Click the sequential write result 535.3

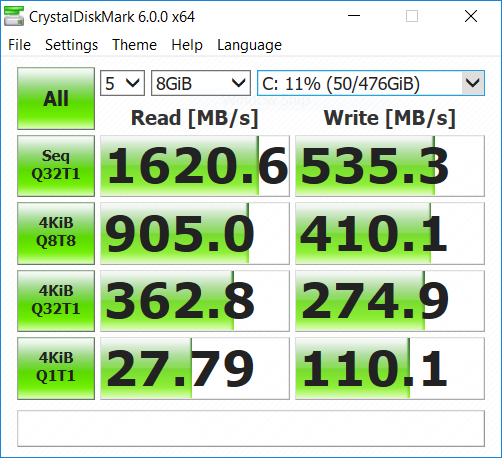(390, 166)
